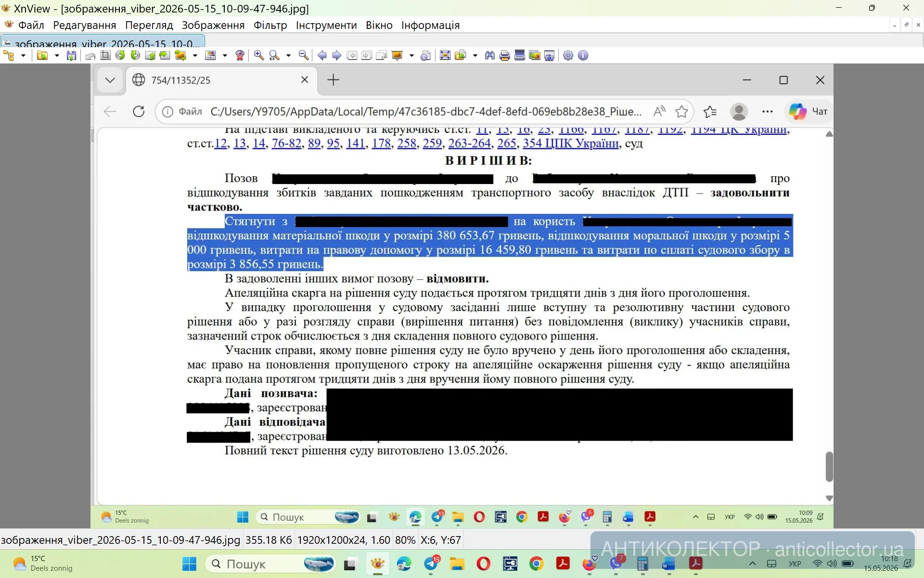Open the volume speaker tray icon
924x578 pixels.
click(832, 564)
